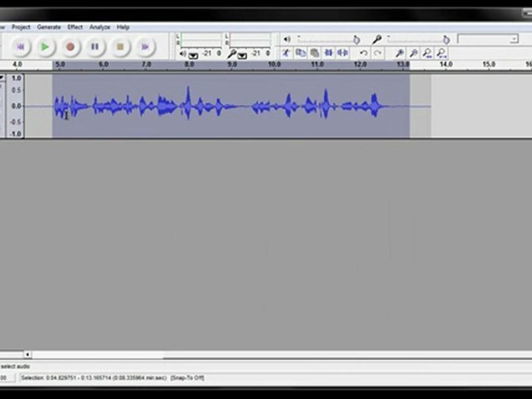The width and height of the screenshot is (532, 399).
Task: Cut the selected audio with scissors icon
Action: tap(286, 53)
